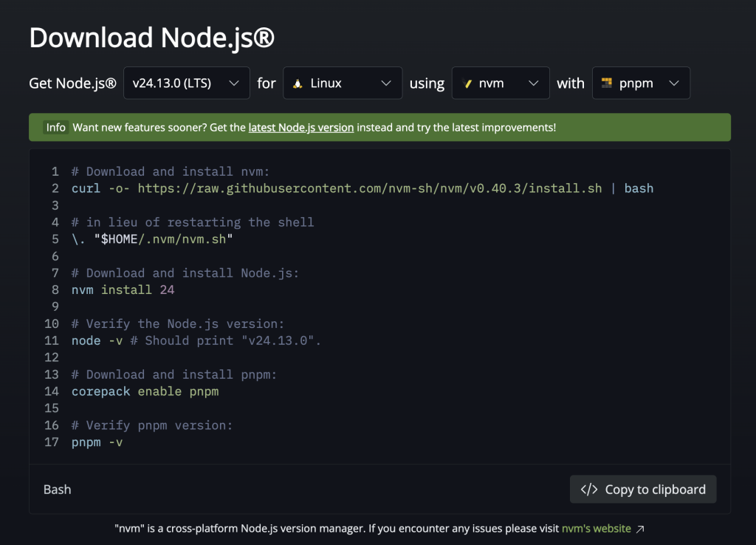Click the chevron arrow in the Linux selector
756x545 pixels.
pyautogui.click(x=386, y=83)
